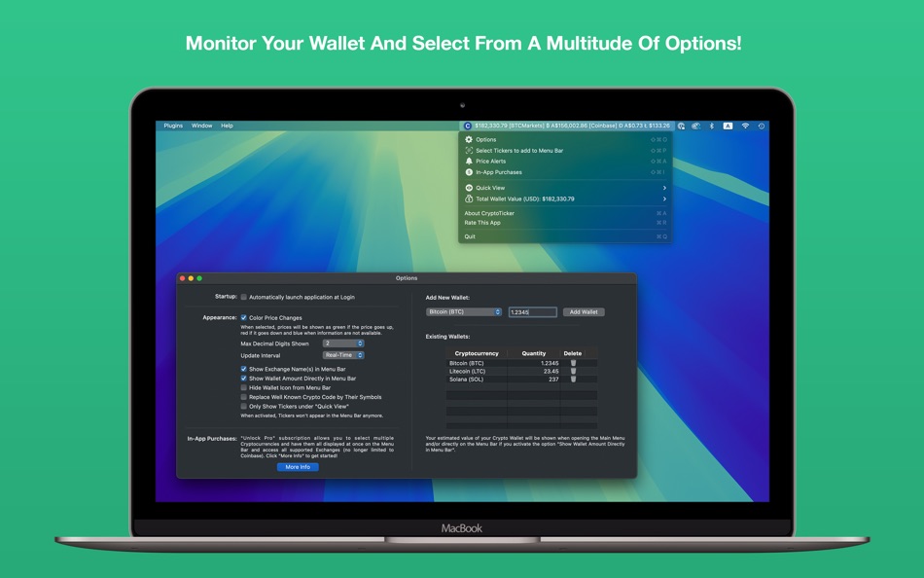924x578 pixels.
Task: Enable Automatically launch application at Login
Action: 243,297
